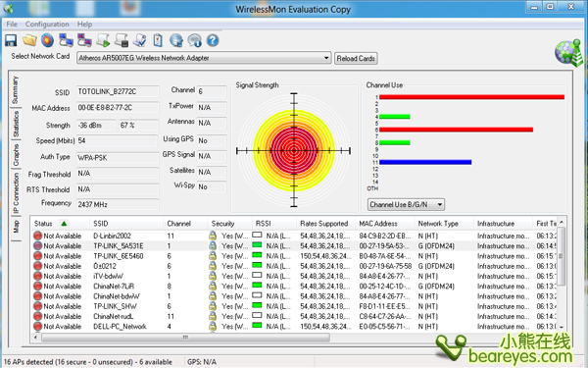Click the red channel 1 usage bar
Image resolution: width=588 pixels, height=368 pixels.
coord(471,97)
